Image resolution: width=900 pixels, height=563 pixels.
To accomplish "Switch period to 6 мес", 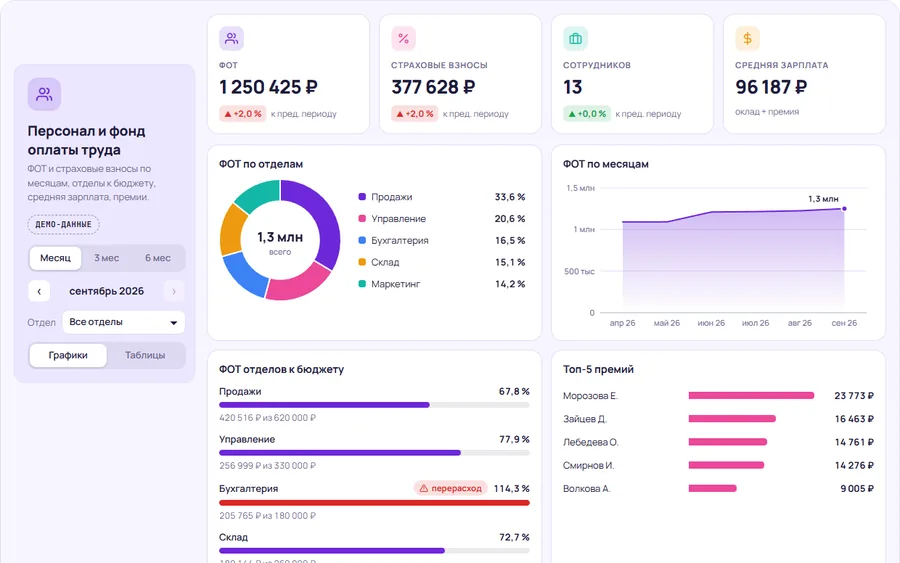I will click(158, 258).
